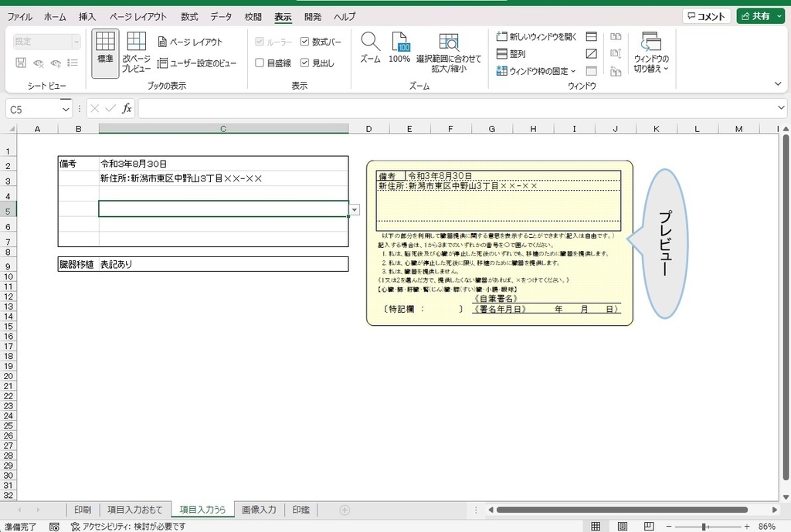The width and height of the screenshot is (791, 532).
Task: Open 改ページプレビュー (Page Break Preview)
Action: pyautogui.click(x=136, y=48)
